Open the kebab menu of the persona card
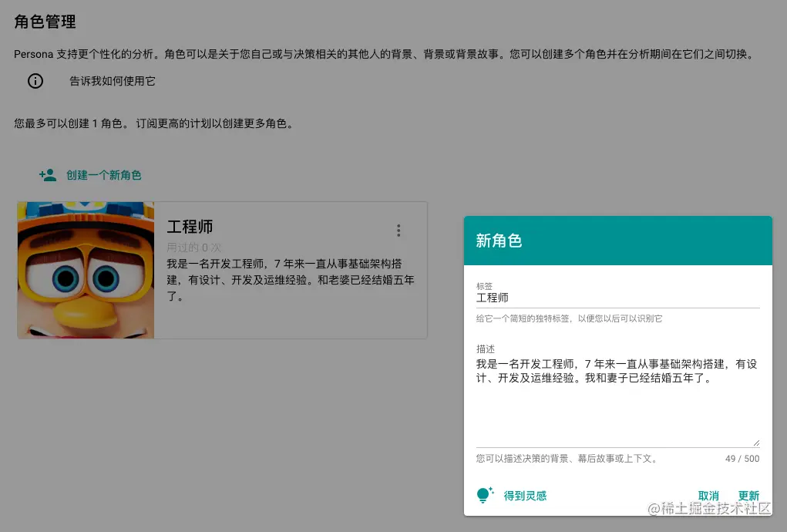 pyautogui.click(x=399, y=230)
